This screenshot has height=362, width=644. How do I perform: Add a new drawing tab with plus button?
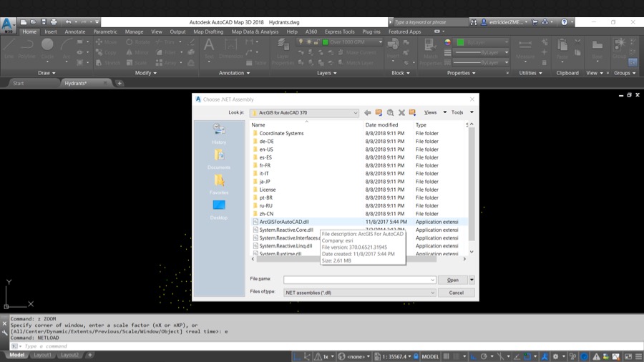[x=119, y=83]
